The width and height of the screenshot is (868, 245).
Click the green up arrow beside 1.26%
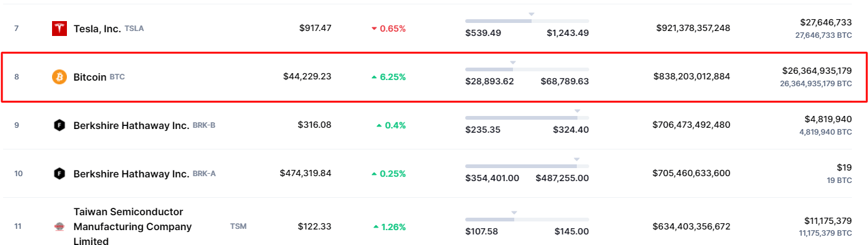(376, 227)
